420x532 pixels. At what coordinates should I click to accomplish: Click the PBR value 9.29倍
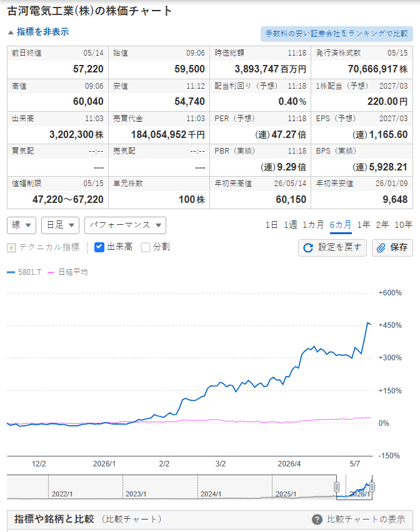pyautogui.click(x=284, y=167)
